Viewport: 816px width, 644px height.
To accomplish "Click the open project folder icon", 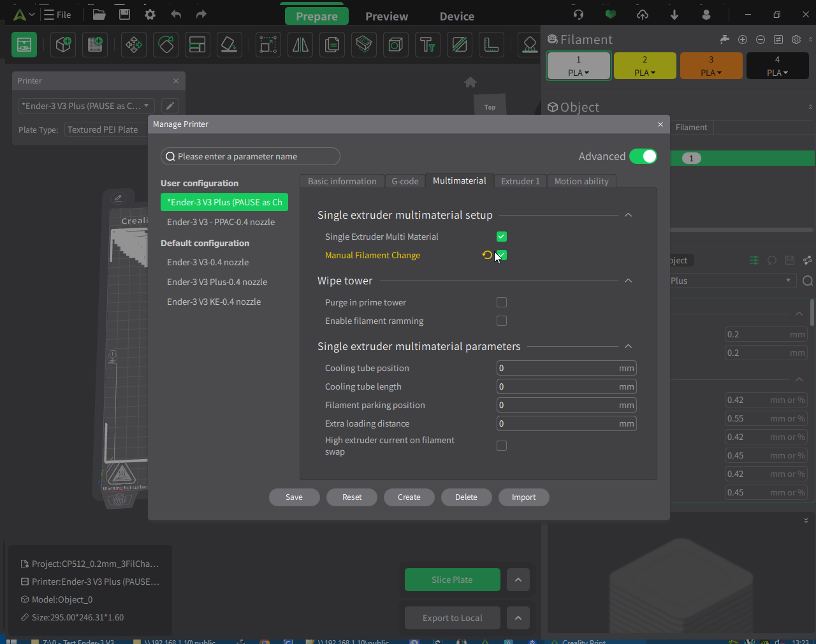I will pyautogui.click(x=99, y=14).
